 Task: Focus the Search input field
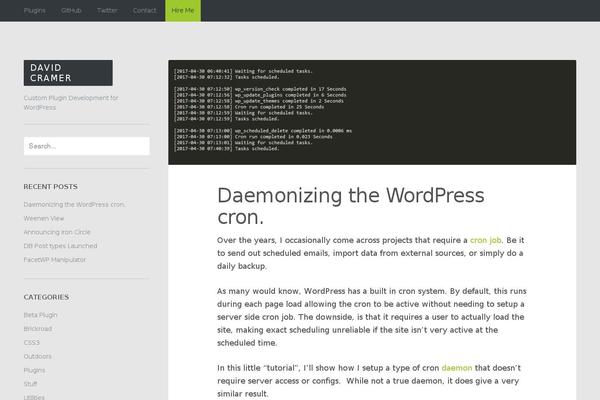coord(86,146)
